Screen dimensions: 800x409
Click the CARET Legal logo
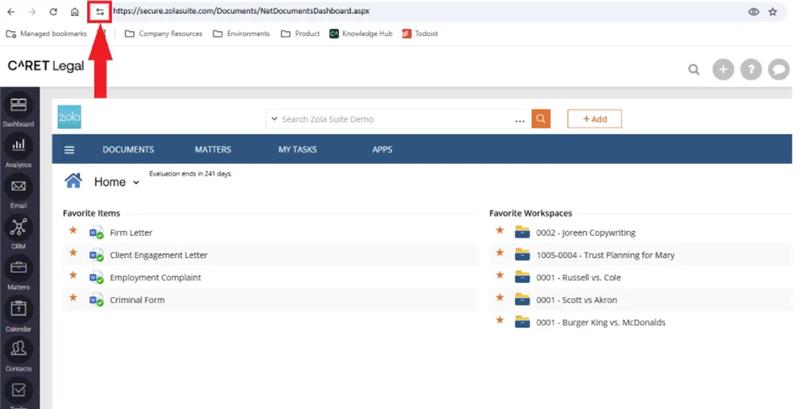coord(46,66)
